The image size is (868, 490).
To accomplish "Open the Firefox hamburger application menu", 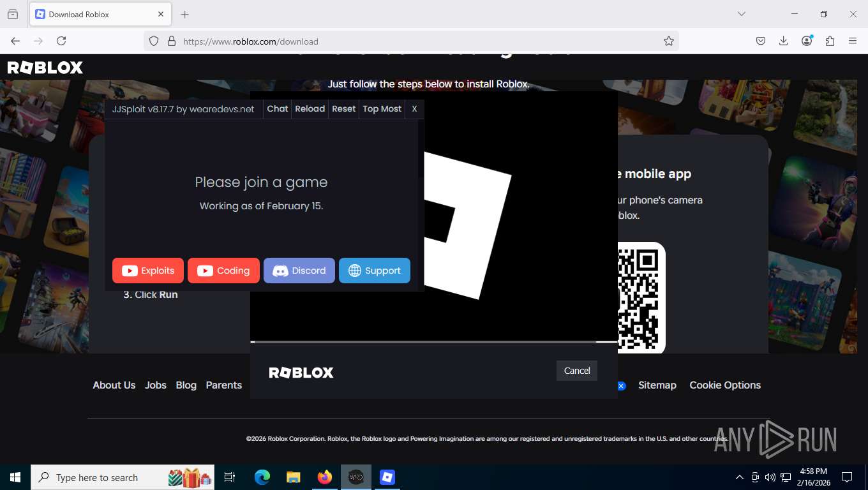I will click(853, 41).
